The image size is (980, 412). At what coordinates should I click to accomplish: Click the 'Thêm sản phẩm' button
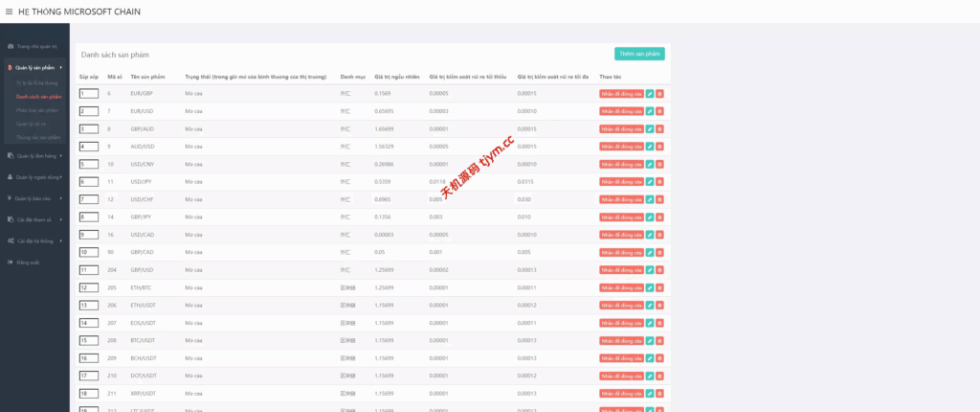[x=639, y=54]
